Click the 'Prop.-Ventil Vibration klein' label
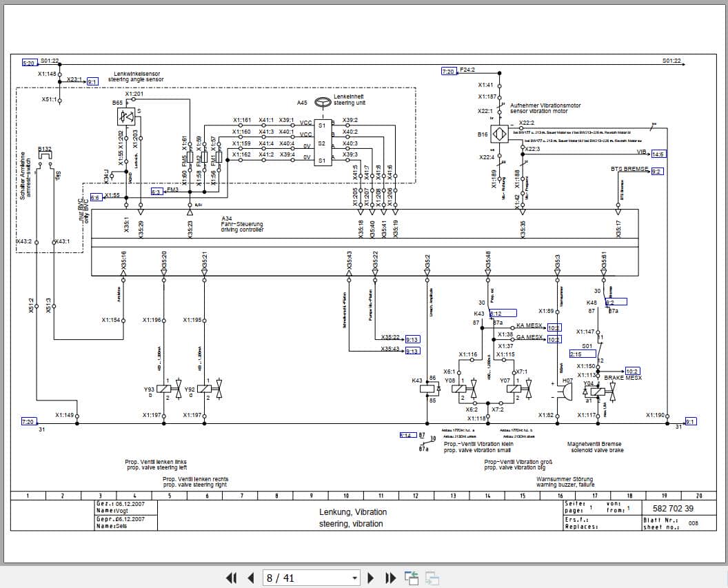728x588 pixels. click(x=478, y=444)
